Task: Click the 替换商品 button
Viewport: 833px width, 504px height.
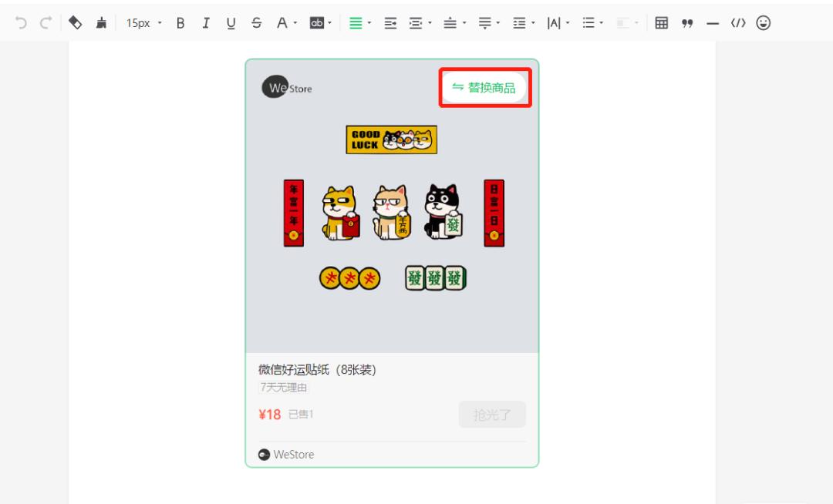Action: point(484,87)
